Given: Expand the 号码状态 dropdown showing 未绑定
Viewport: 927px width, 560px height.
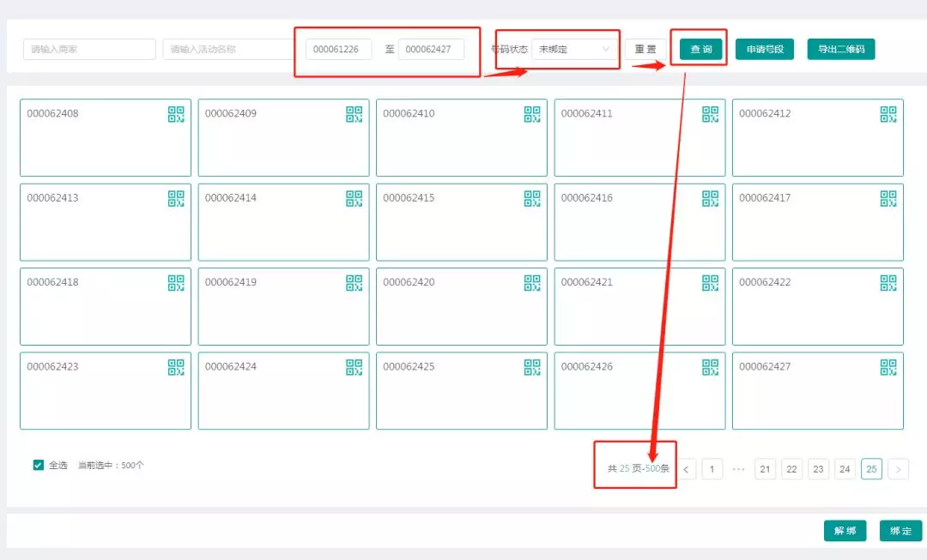Looking at the screenshot, I should pyautogui.click(x=574, y=50).
